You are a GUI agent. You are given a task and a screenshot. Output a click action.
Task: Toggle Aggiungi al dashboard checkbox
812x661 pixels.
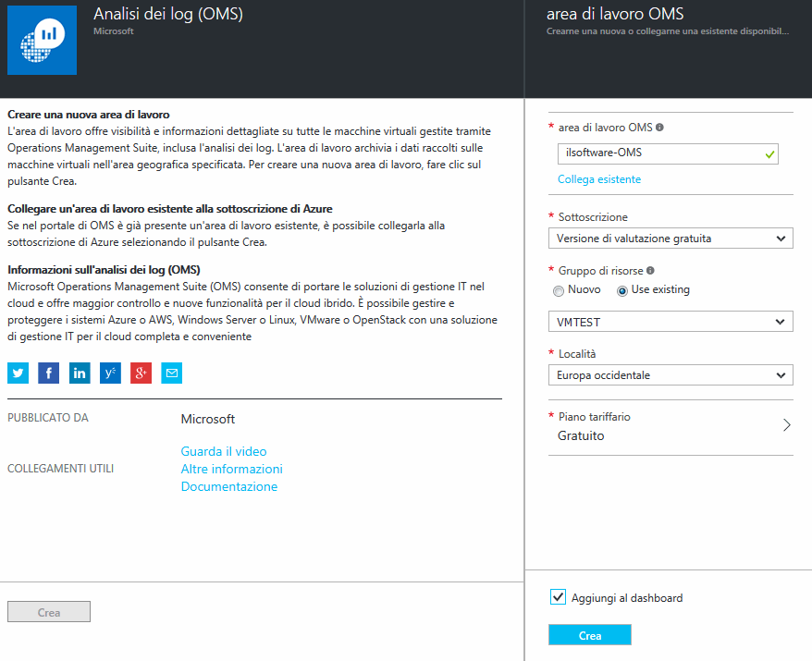(x=558, y=597)
